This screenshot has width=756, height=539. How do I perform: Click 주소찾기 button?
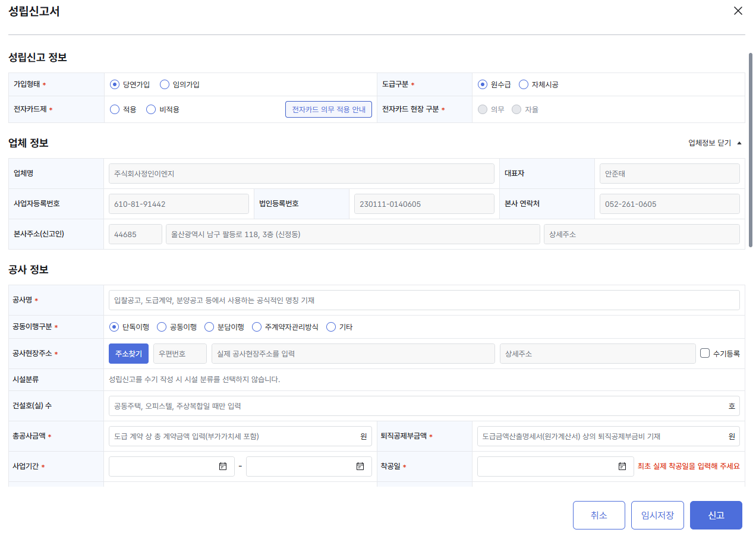coord(128,354)
